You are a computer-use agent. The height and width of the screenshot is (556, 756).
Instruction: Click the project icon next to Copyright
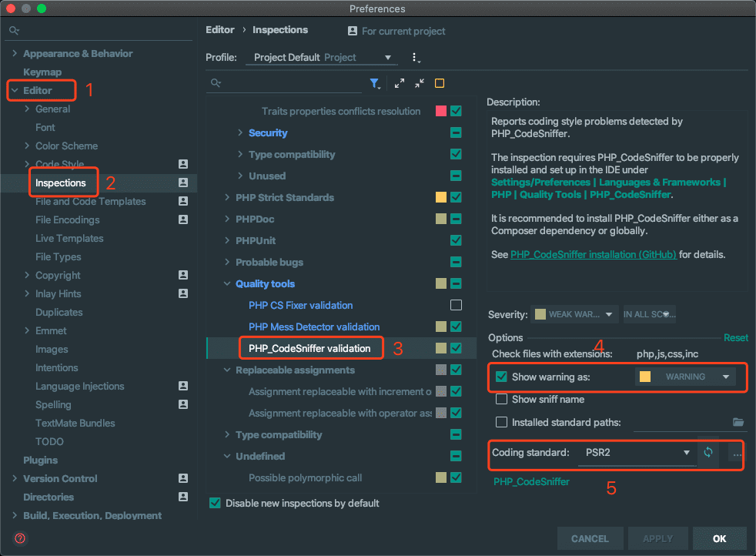point(183,275)
